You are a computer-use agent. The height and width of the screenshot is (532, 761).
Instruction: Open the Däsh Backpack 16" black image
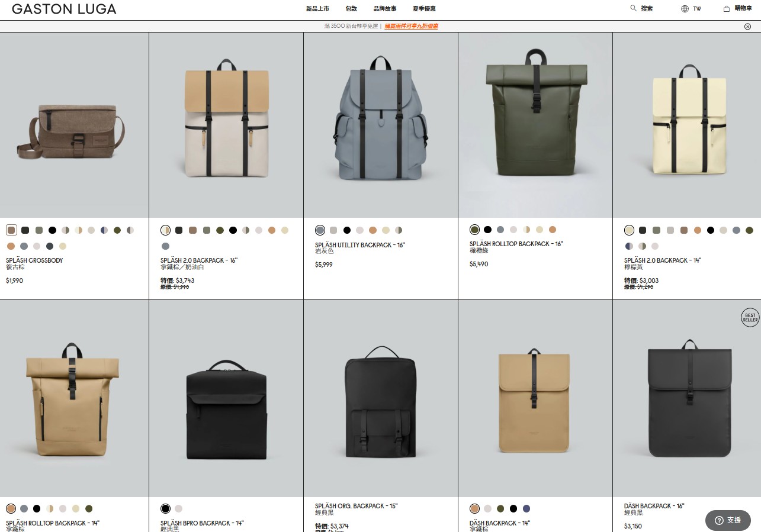(687, 398)
